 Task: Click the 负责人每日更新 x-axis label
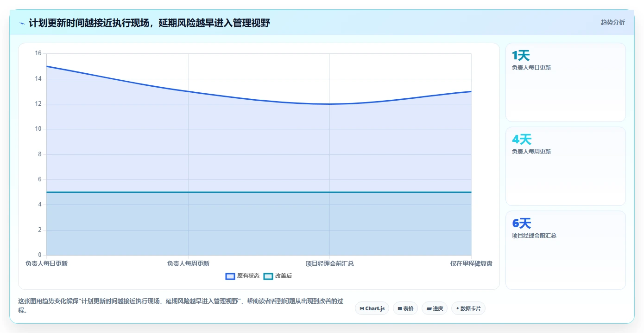[46, 263]
